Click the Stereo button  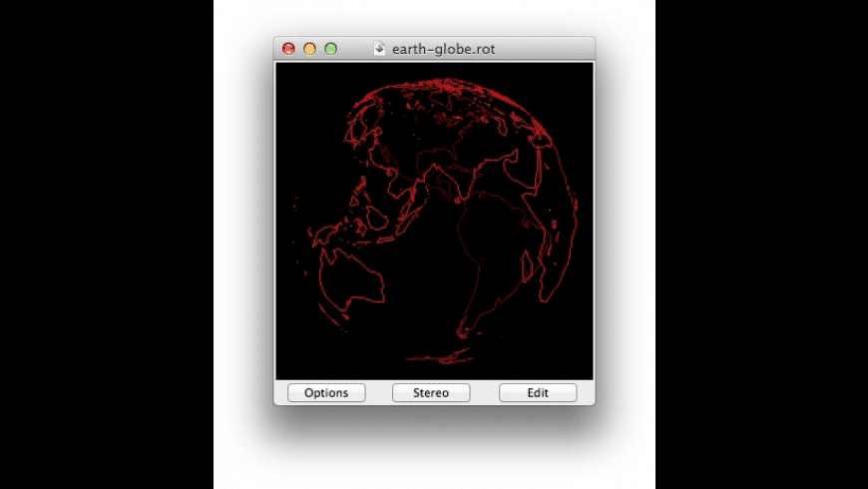click(431, 392)
